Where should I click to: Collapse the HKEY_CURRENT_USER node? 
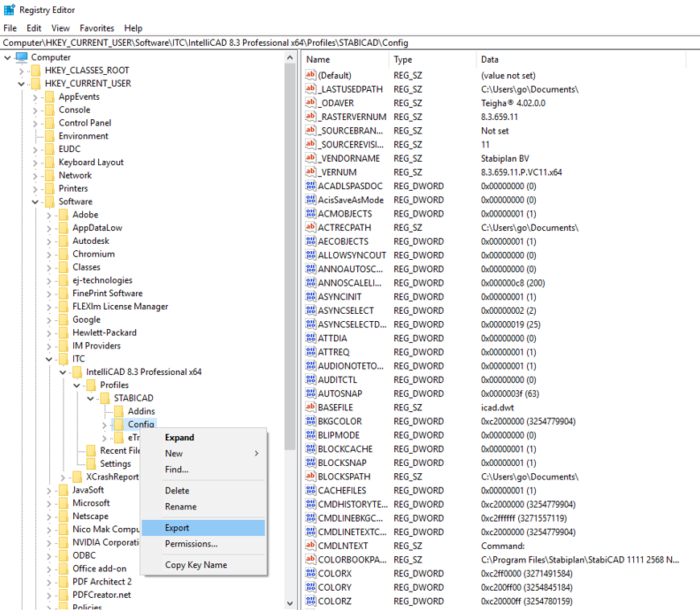point(21,84)
